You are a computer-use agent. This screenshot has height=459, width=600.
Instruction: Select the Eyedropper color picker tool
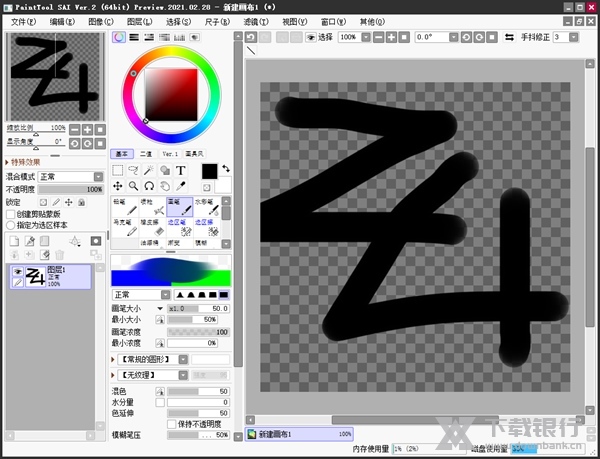pyautogui.click(x=181, y=186)
